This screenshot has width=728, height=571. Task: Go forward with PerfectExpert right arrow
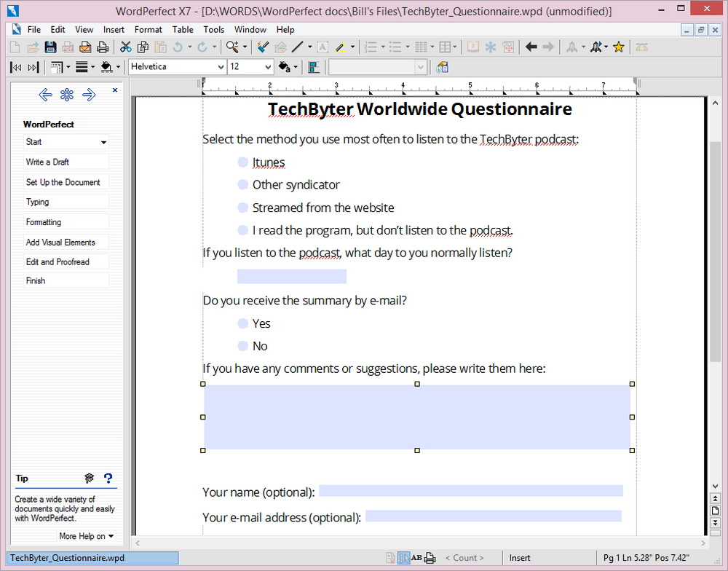pos(89,95)
